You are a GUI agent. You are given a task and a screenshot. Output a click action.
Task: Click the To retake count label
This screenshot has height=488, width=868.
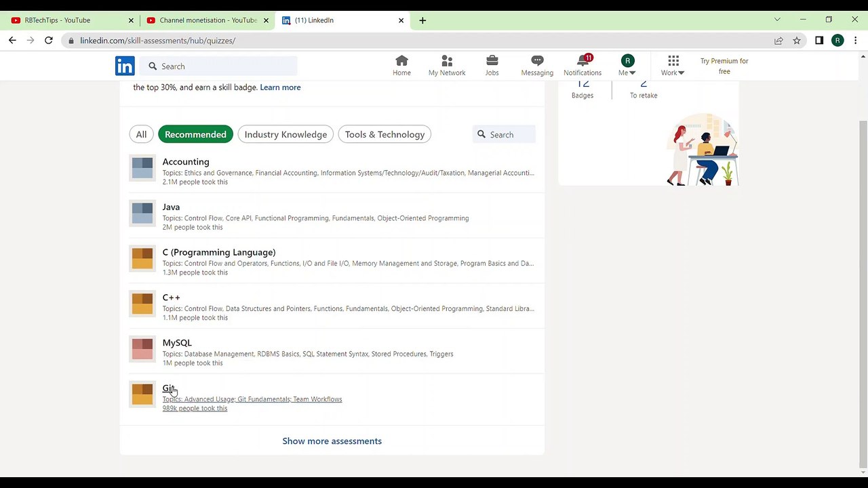coord(644,96)
